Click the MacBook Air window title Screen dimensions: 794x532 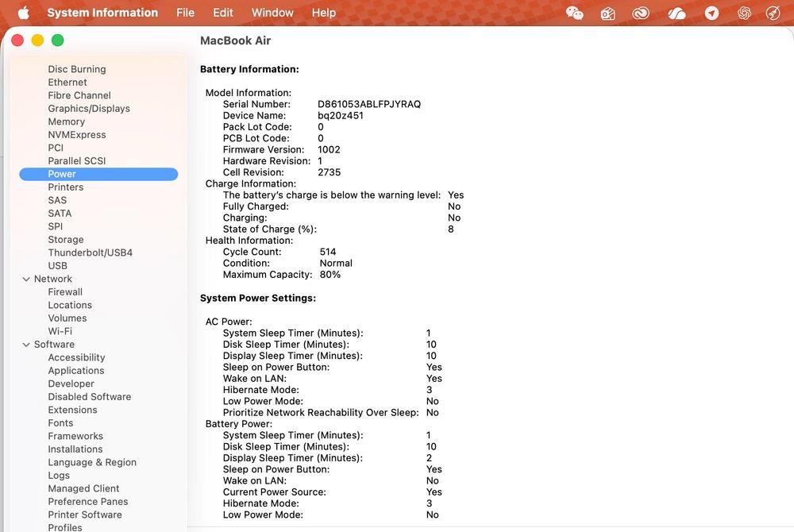[236, 40]
